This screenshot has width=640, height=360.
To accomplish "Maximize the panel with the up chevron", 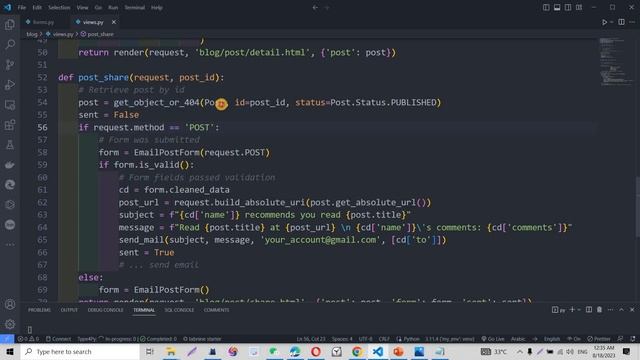I will [621, 310].
